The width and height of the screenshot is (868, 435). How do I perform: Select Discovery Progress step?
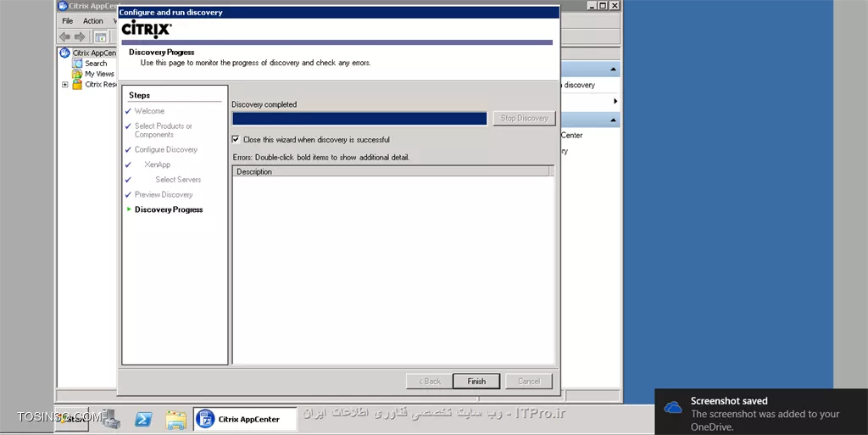(169, 209)
